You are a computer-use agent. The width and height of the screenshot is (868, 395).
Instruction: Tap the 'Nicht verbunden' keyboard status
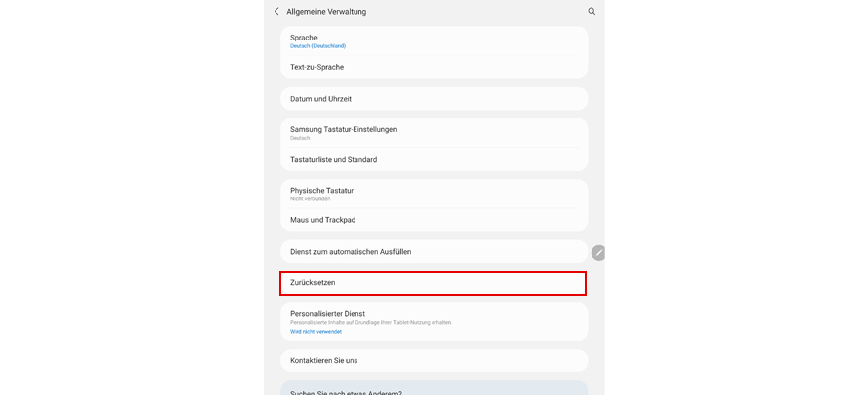[310, 199]
